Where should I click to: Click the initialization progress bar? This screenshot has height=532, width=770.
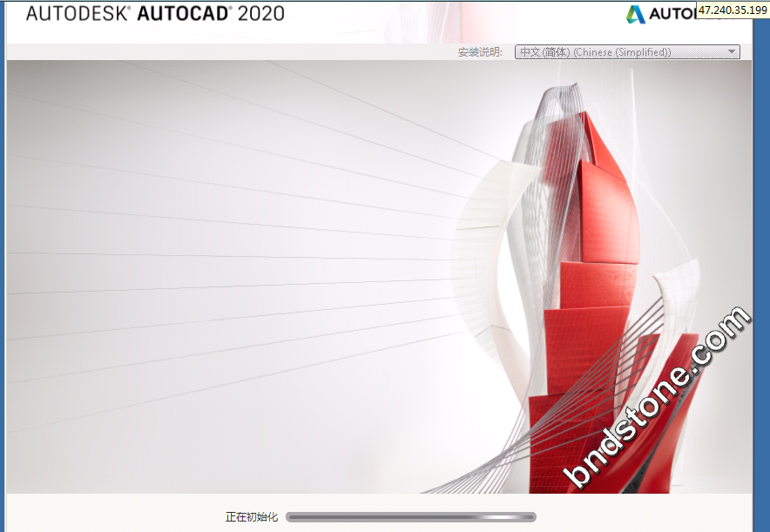pyautogui.click(x=410, y=517)
